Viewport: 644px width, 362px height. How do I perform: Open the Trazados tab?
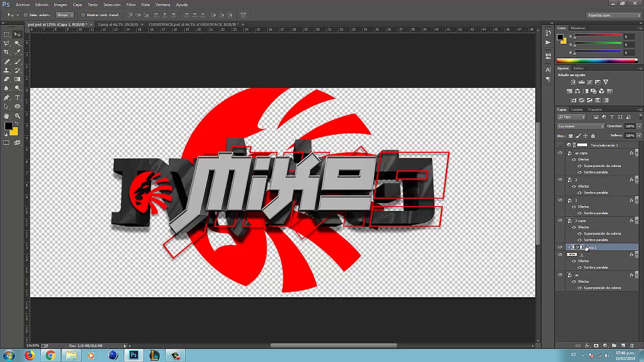[x=595, y=110]
